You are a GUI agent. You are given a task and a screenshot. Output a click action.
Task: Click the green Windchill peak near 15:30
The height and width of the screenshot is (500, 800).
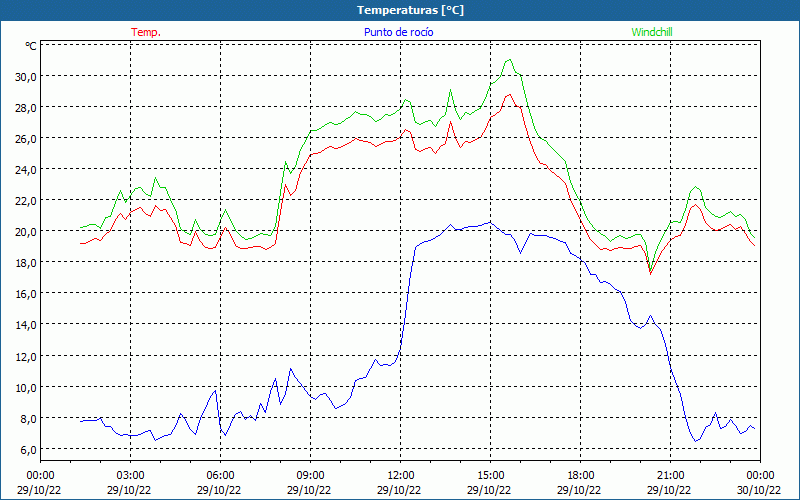[x=509, y=60]
